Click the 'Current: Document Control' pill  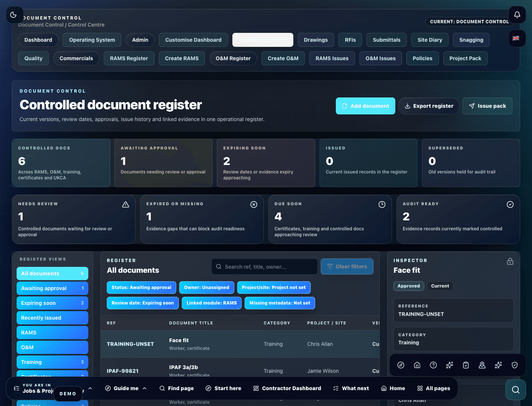point(469,22)
